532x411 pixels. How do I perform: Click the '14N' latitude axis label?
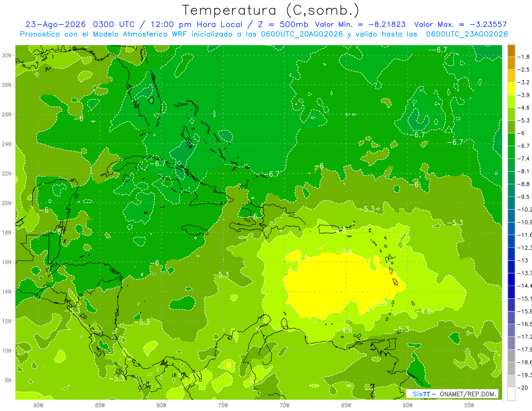click(x=8, y=291)
